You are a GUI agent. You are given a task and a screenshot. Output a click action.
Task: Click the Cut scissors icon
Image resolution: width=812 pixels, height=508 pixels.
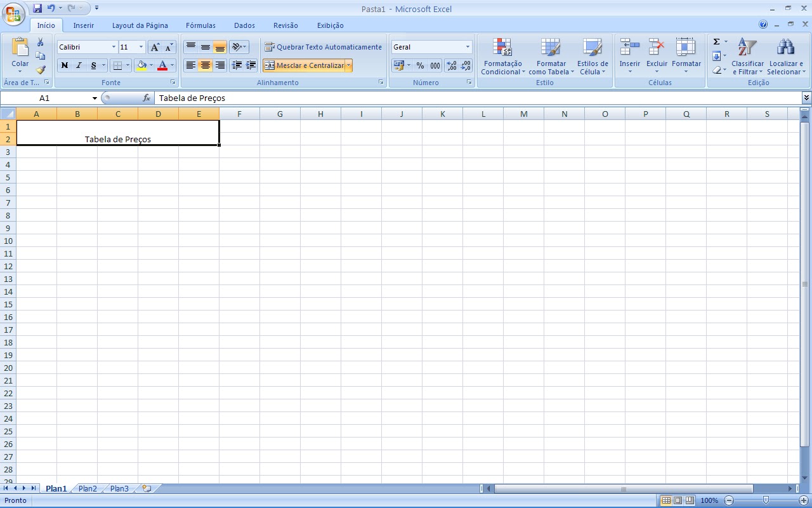(x=41, y=42)
